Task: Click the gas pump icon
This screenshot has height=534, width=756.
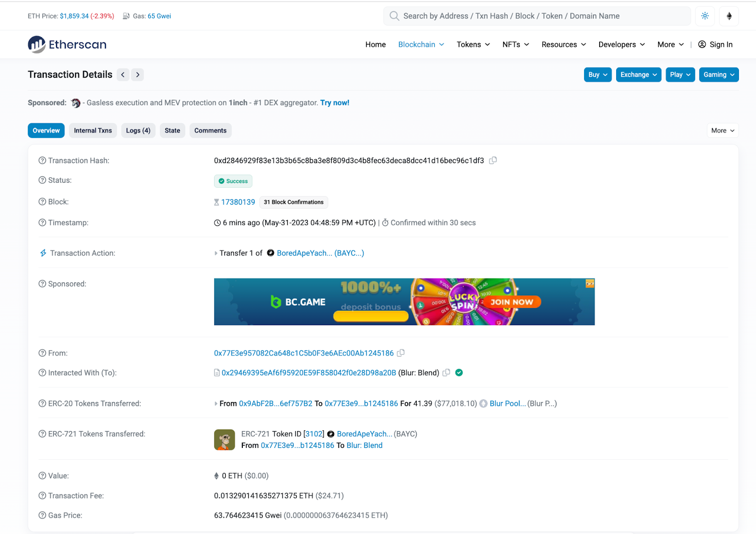Action: coord(126,16)
